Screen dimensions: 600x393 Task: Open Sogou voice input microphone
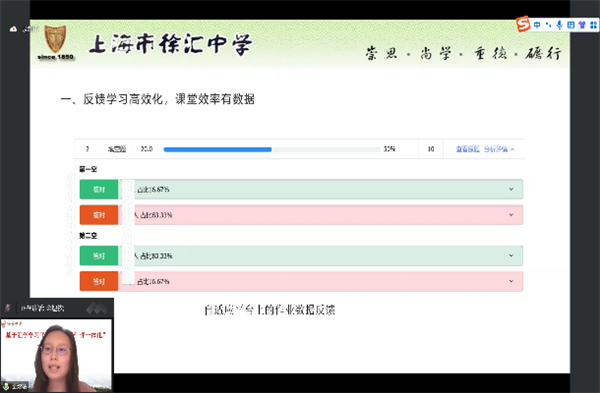click(559, 25)
